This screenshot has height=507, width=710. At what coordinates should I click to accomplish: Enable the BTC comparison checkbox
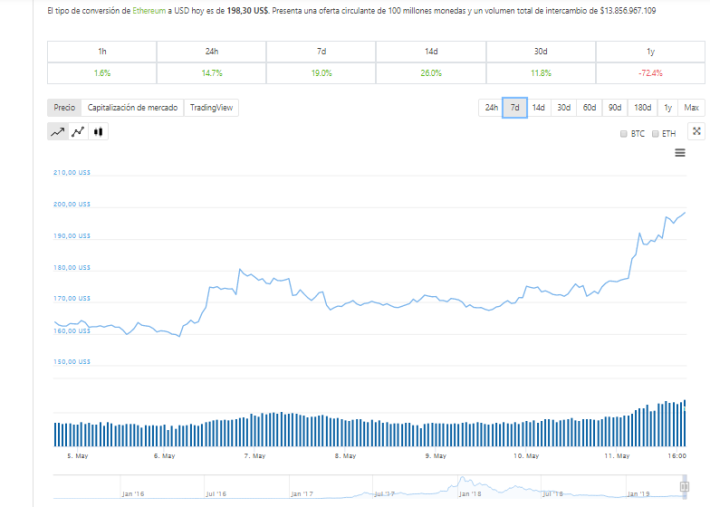pos(624,133)
